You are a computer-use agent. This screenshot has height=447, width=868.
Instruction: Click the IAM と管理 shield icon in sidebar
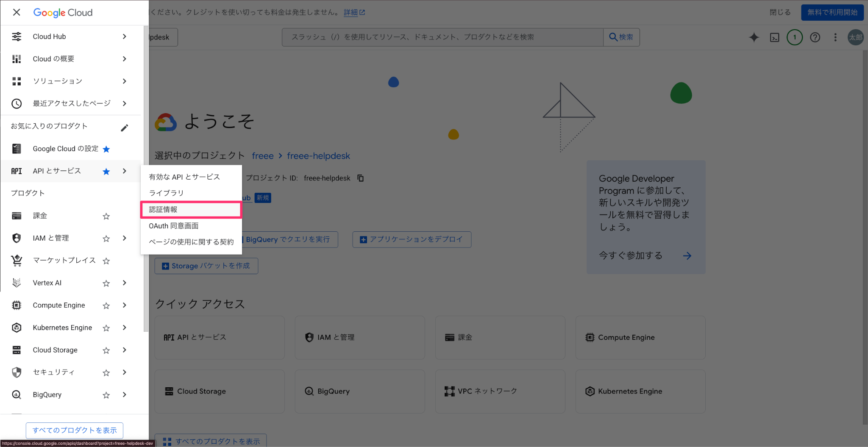[17, 238]
